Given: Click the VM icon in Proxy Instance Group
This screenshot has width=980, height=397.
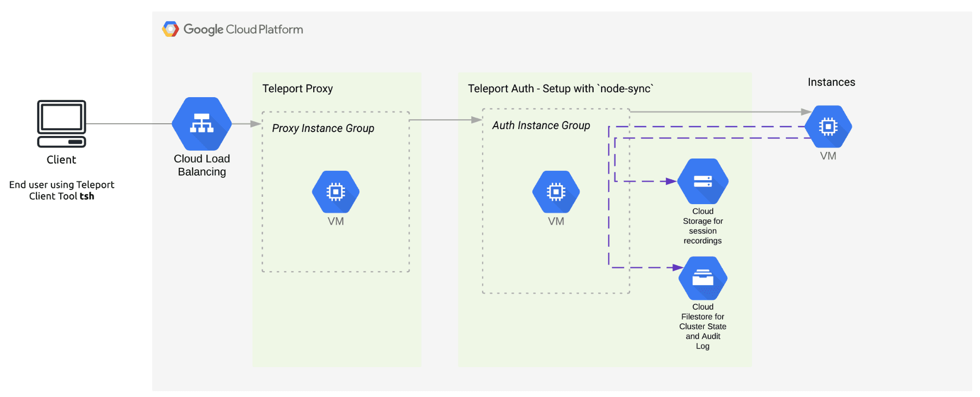Looking at the screenshot, I should [x=336, y=191].
